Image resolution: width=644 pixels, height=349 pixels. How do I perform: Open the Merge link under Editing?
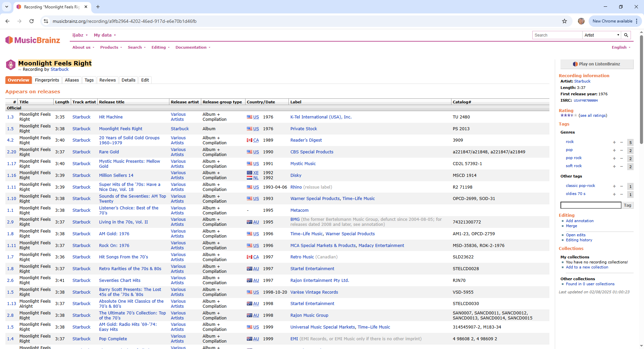[x=571, y=226]
